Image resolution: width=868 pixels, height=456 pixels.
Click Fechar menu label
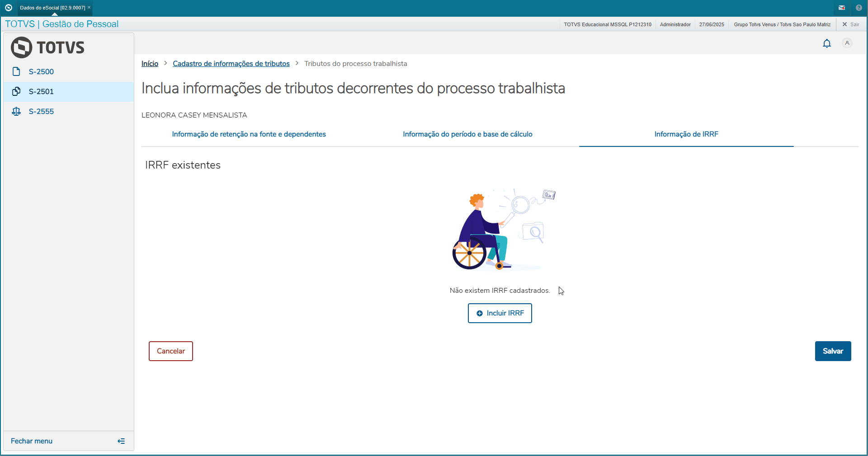[x=32, y=441]
